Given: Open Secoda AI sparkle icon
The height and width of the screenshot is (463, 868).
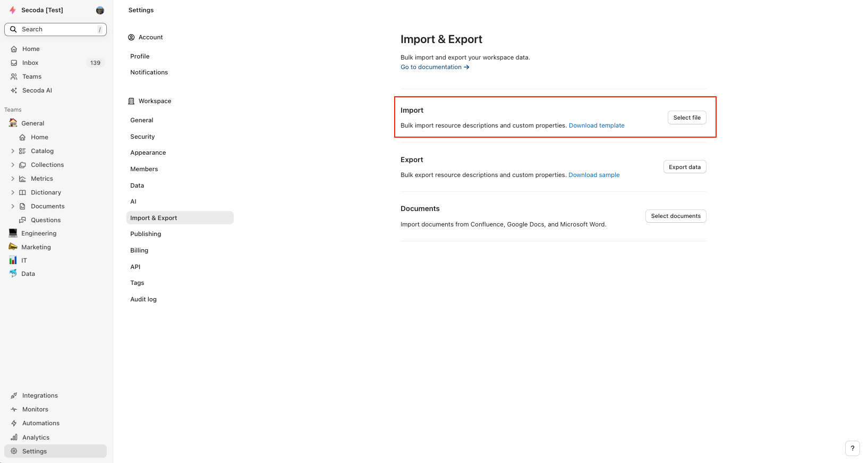Looking at the screenshot, I should pos(14,90).
